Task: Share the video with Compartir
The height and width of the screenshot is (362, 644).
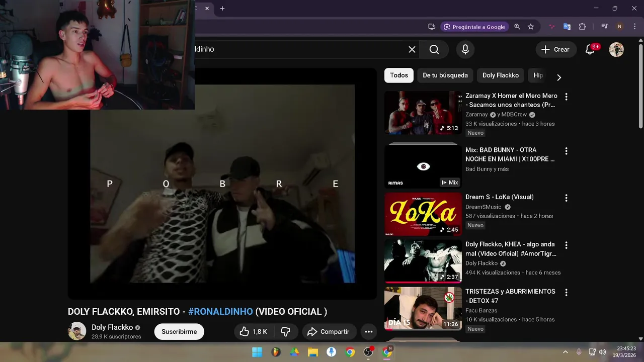Action: click(329, 332)
